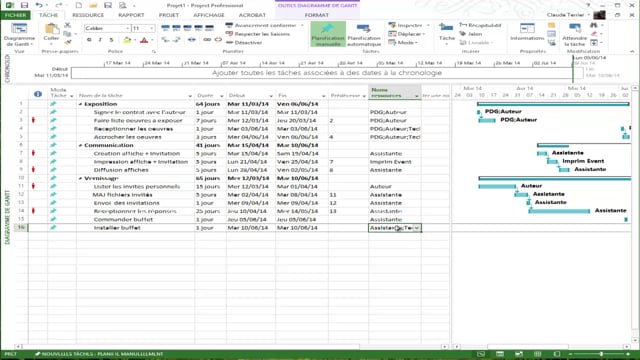Click the user profile picture

(x=599, y=15)
